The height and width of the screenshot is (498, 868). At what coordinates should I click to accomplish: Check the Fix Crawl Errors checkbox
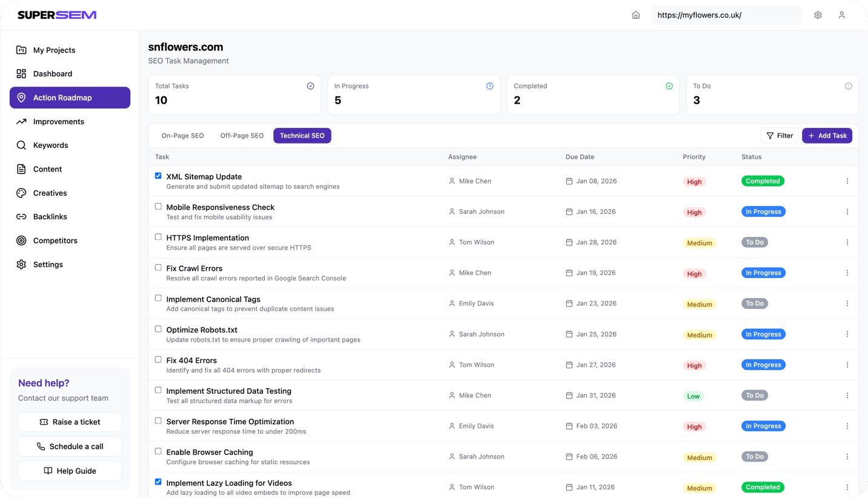tap(158, 267)
